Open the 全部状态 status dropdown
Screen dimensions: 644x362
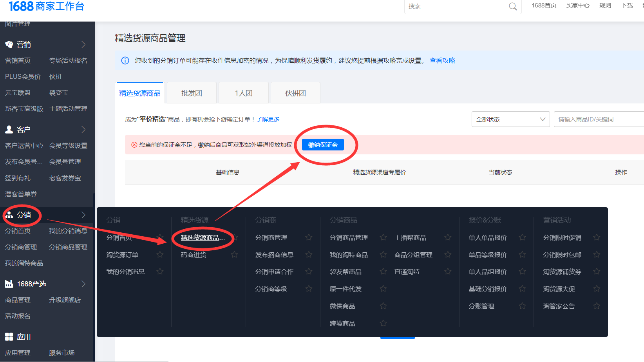(x=510, y=119)
